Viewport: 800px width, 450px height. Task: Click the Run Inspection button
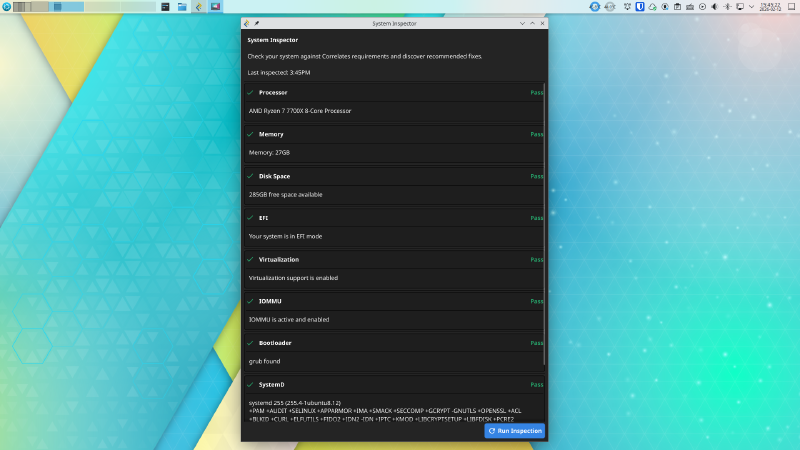tap(515, 431)
